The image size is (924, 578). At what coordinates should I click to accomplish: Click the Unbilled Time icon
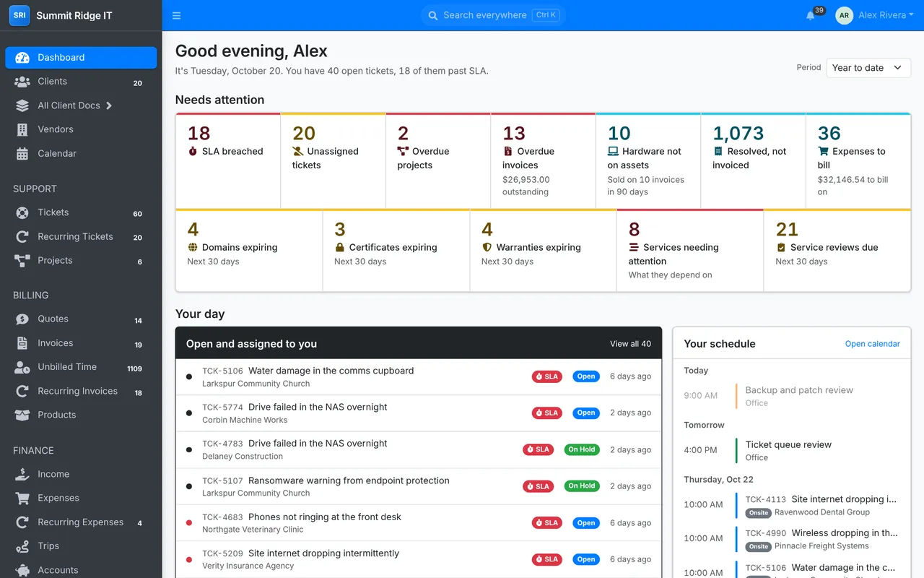(x=22, y=367)
